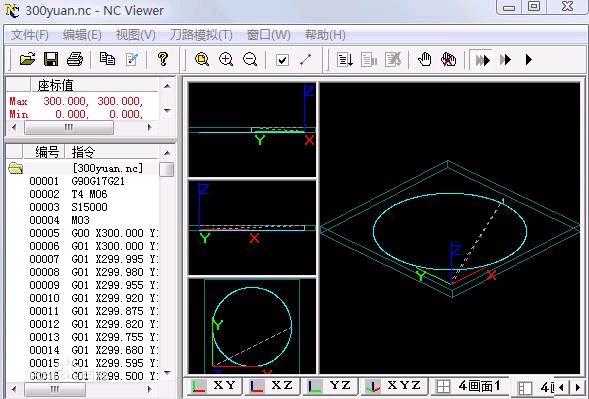Select the rotate hand tool
The height and width of the screenshot is (399, 589).
[448, 59]
